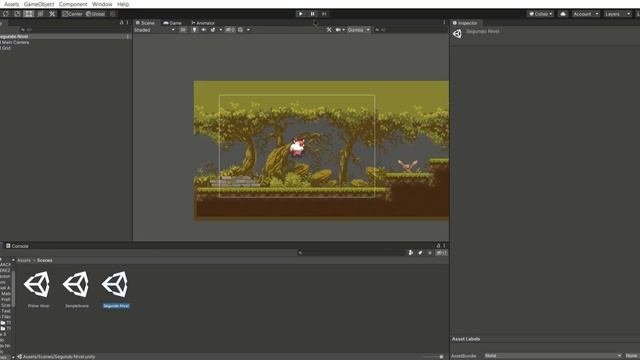Open the GameObject menu
Viewport: 640px width, 360px height.
tap(39, 4)
